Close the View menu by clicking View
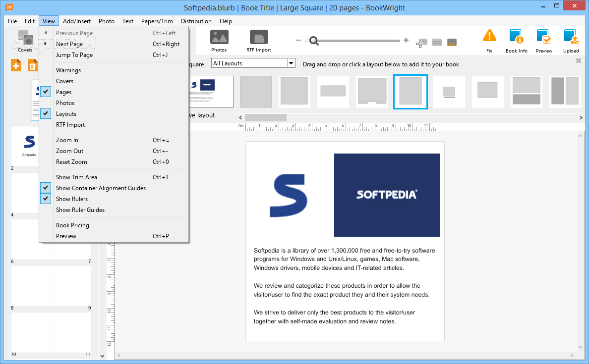589x364 pixels. coord(49,21)
